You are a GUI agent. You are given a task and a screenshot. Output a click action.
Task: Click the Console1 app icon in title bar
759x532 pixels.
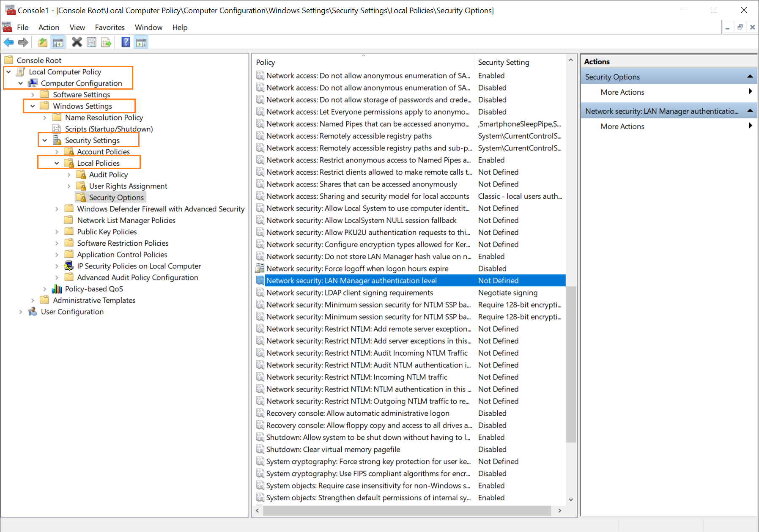click(10, 10)
